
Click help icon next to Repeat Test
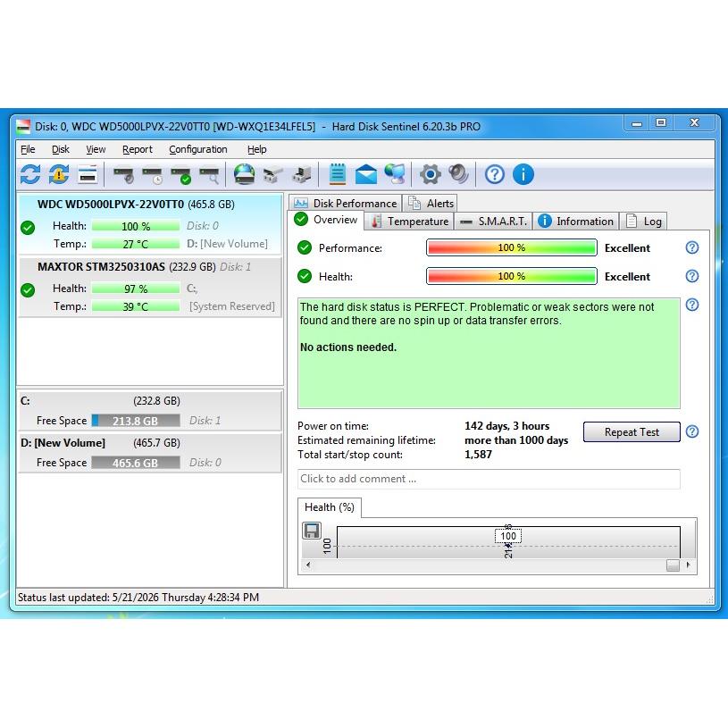[x=692, y=431]
